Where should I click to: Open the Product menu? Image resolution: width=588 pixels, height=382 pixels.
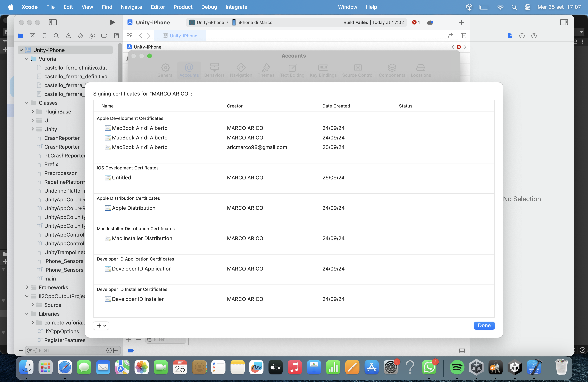click(183, 7)
